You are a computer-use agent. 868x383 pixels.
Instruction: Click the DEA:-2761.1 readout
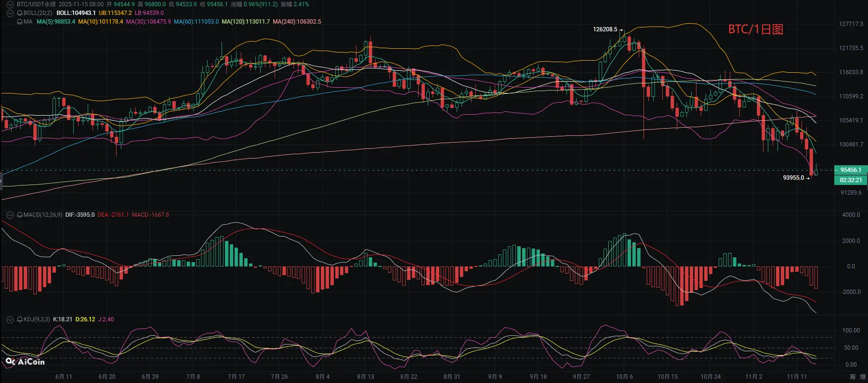[113, 215]
